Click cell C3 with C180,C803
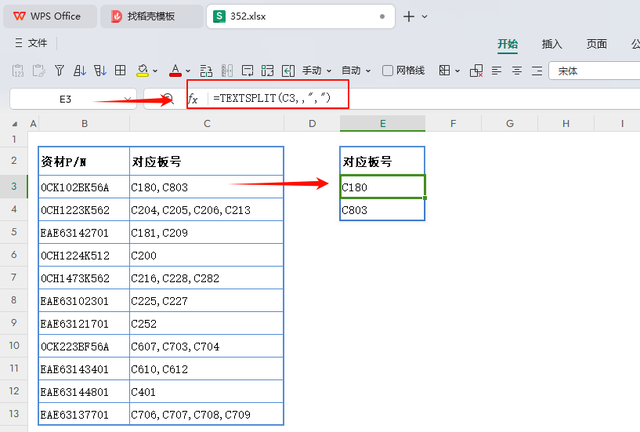 pos(207,187)
